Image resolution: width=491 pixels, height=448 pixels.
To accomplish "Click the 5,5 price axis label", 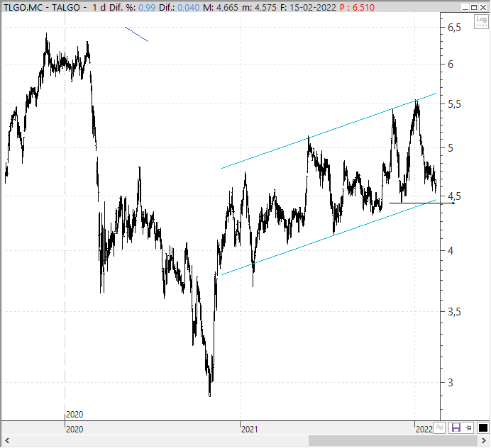I will click(x=454, y=104).
